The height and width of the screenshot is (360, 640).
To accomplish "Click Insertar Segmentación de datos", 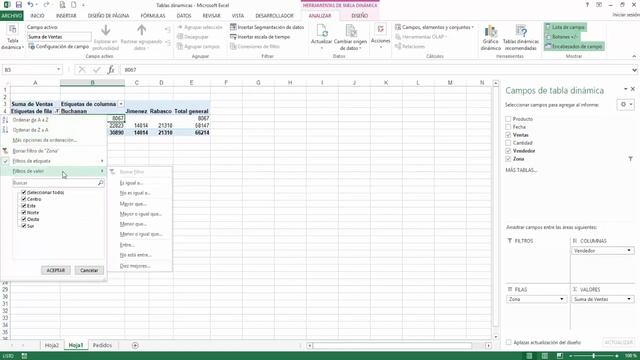I will [267, 27].
